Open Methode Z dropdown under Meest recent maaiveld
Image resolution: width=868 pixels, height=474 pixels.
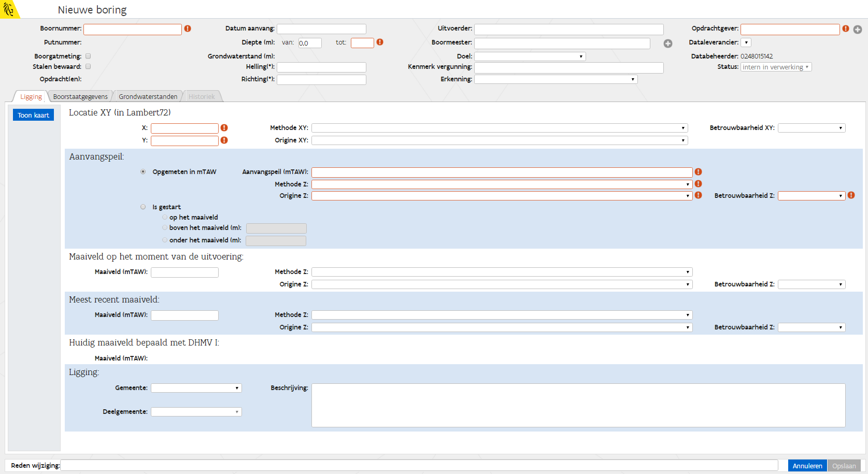(502, 315)
